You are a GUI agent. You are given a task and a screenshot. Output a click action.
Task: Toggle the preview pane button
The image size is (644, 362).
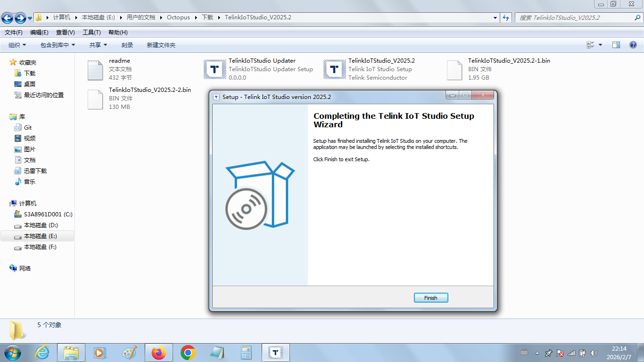coord(616,45)
